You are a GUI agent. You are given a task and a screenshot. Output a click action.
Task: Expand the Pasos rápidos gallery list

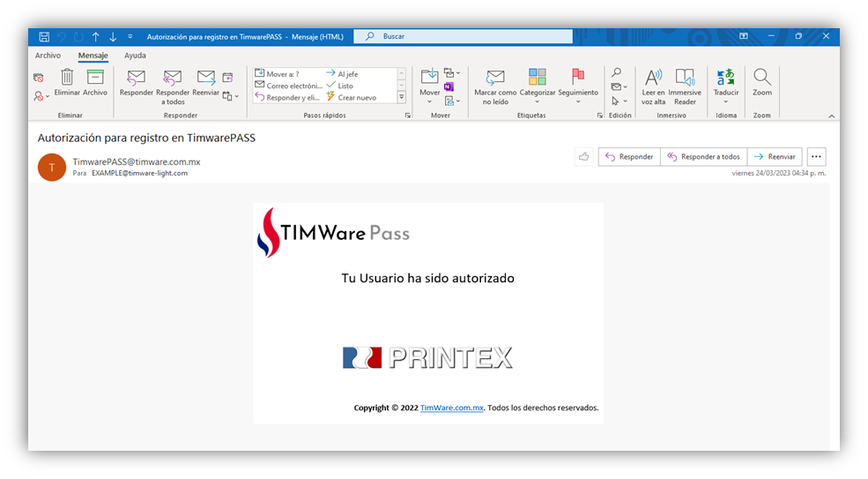point(402,97)
